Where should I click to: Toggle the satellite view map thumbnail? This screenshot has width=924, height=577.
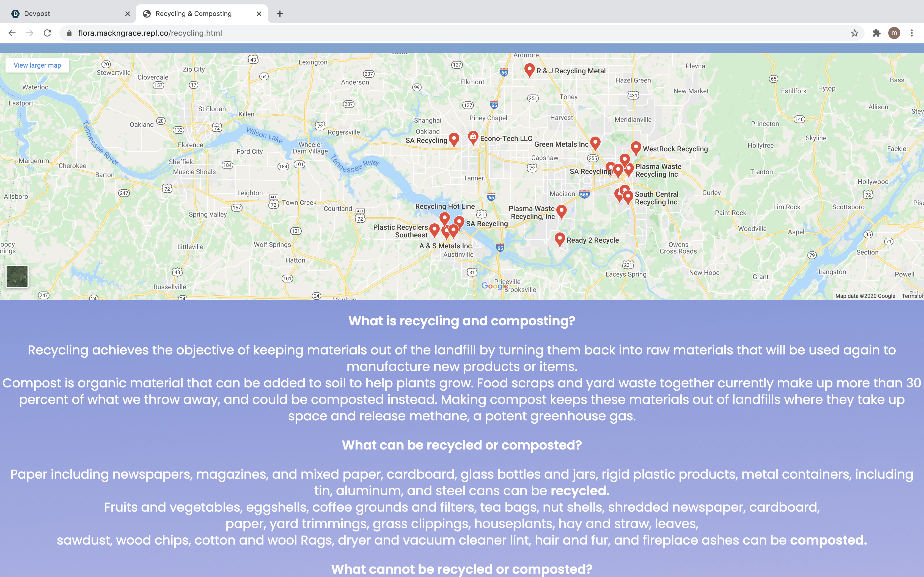coord(17,276)
